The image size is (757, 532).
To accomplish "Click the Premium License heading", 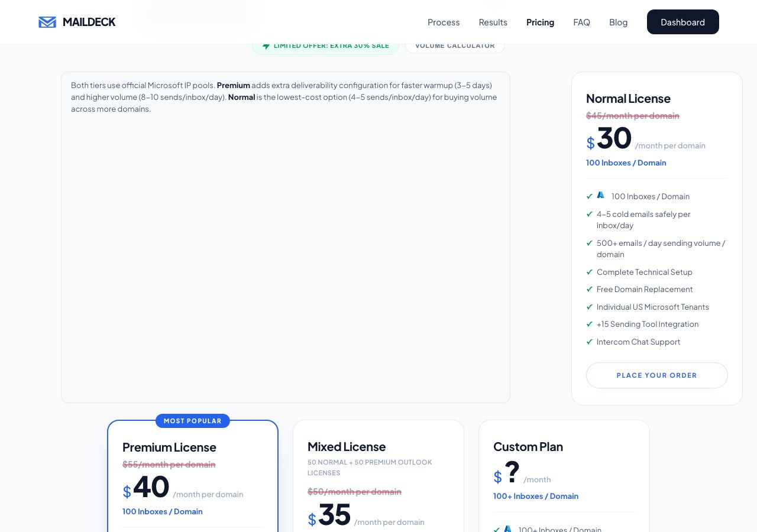I will point(169,447).
